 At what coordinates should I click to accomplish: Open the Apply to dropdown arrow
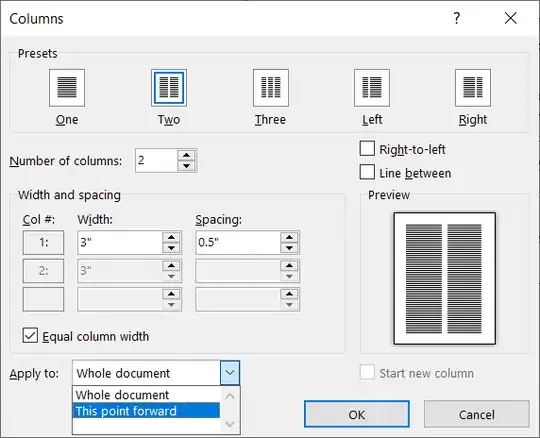click(230, 373)
